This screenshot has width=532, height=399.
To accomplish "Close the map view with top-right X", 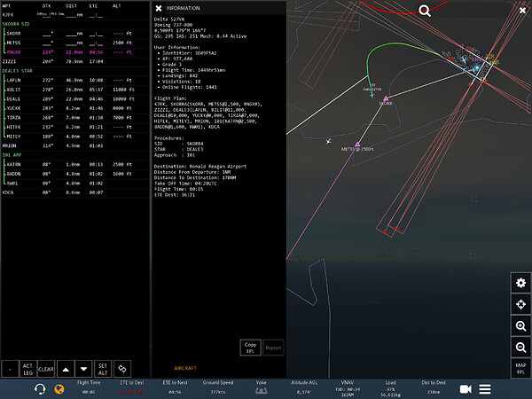I will point(522,11).
